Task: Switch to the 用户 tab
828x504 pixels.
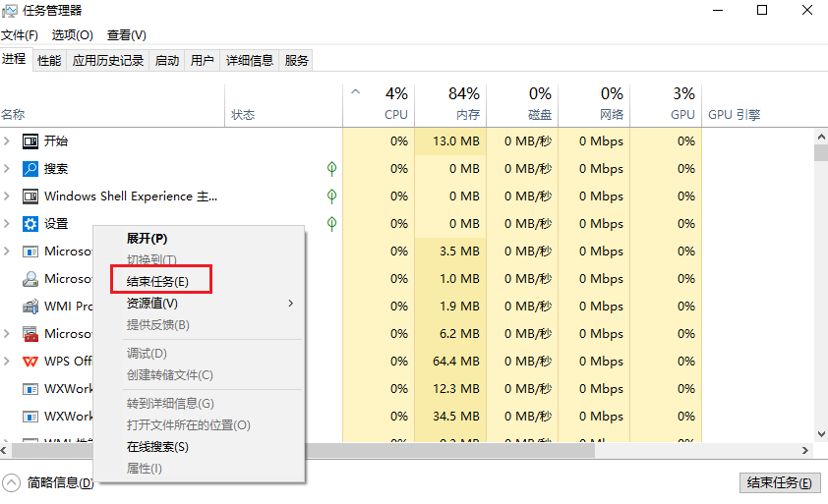Action: [203, 61]
